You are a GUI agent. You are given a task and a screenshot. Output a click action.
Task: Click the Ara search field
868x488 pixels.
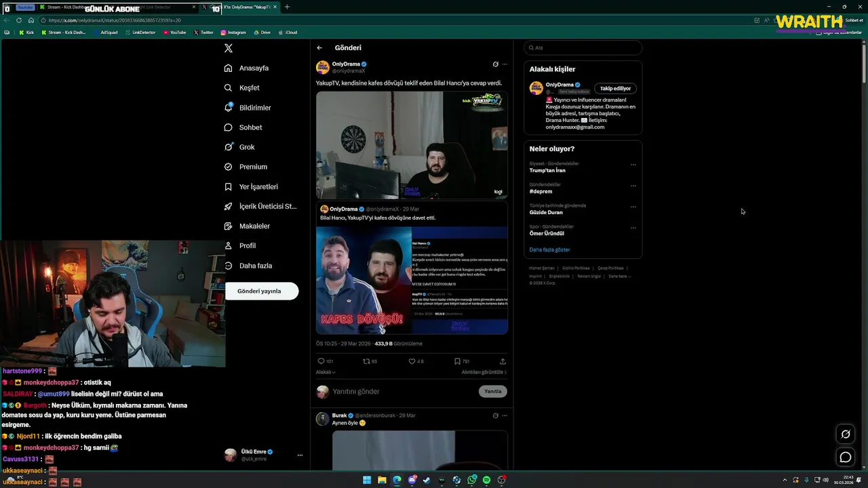click(583, 47)
